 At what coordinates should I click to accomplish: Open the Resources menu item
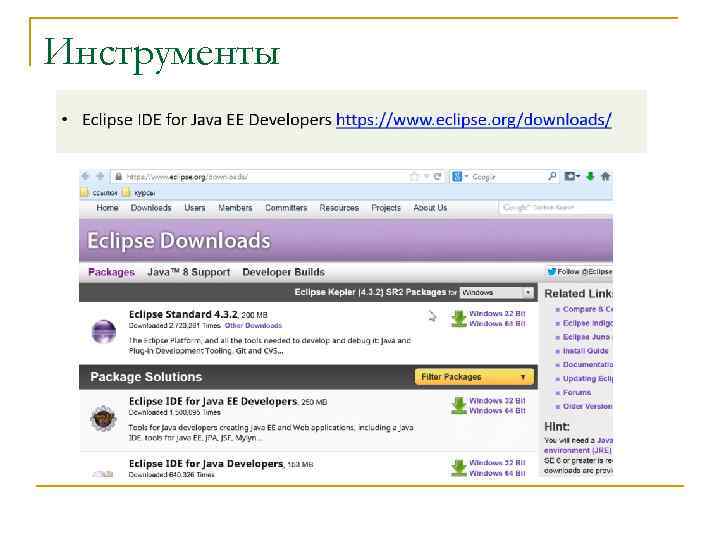339,208
